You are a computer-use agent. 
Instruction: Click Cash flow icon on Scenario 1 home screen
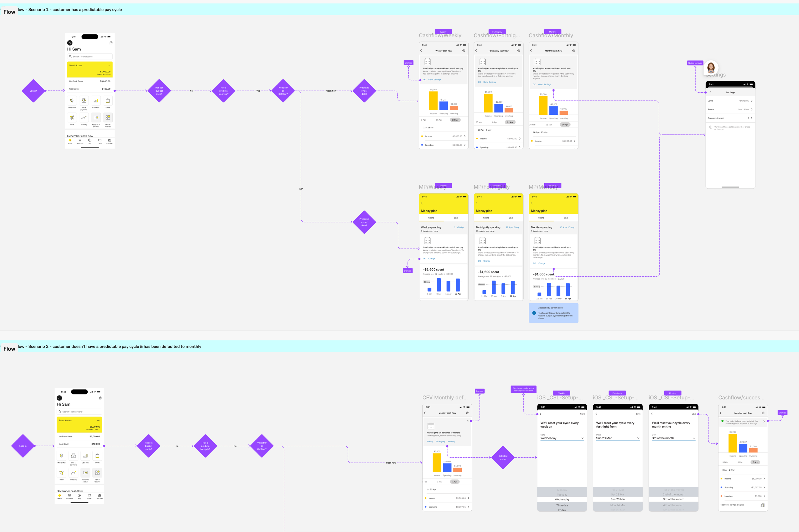tap(96, 101)
